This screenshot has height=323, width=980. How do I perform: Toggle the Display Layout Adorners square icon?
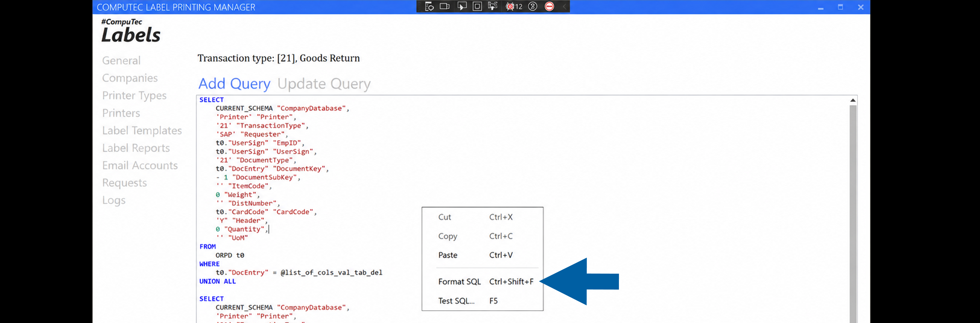click(x=477, y=6)
